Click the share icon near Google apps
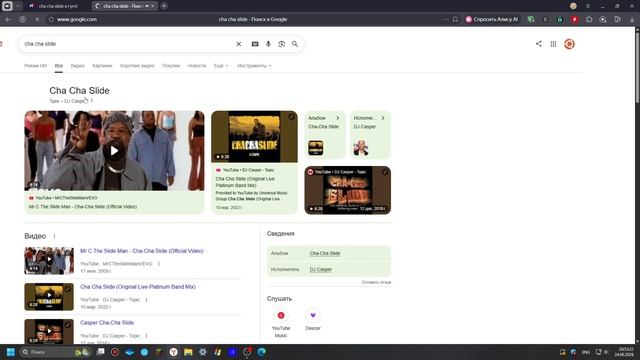The image size is (640, 360). 539,44
